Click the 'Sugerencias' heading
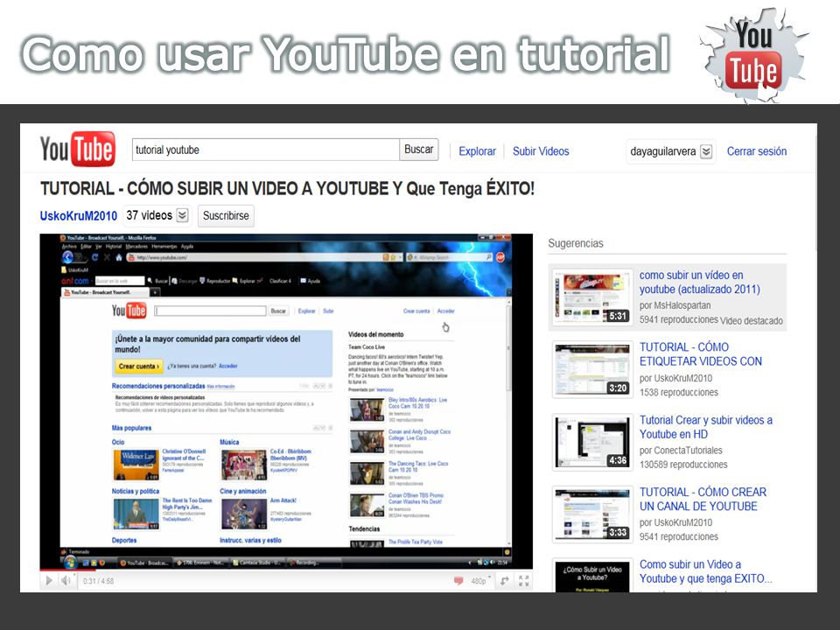 (576, 243)
